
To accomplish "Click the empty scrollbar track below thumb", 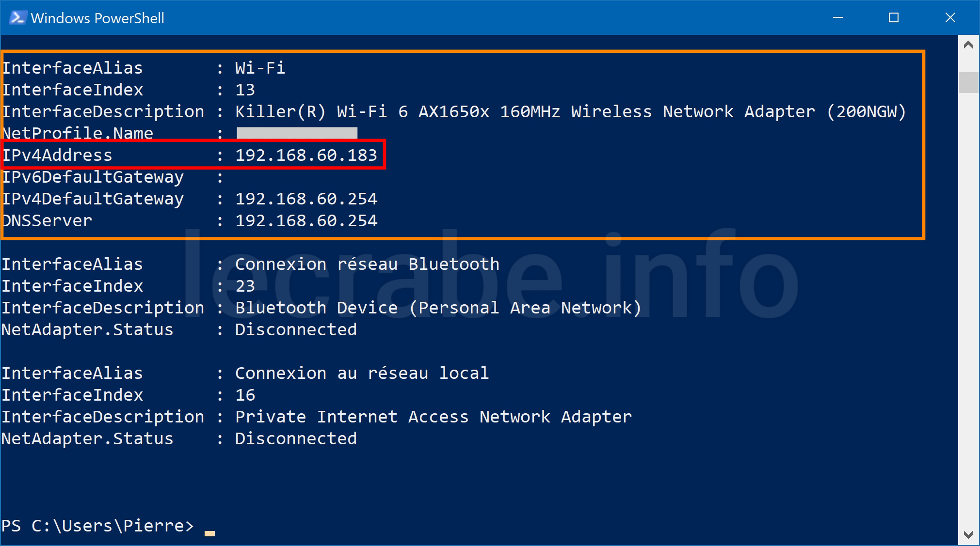I will pos(968,310).
